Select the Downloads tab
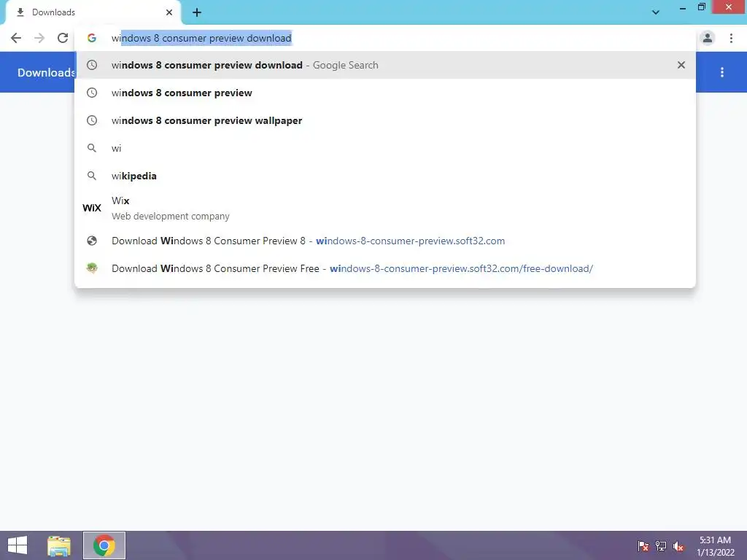The height and width of the screenshot is (560, 747). tap(93, 12)
